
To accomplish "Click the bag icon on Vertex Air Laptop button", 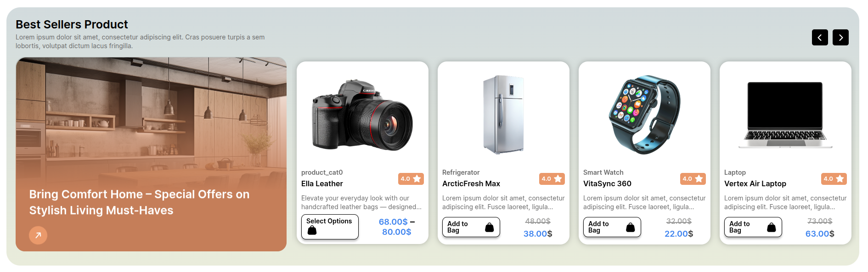I will (x=772, y=227).
